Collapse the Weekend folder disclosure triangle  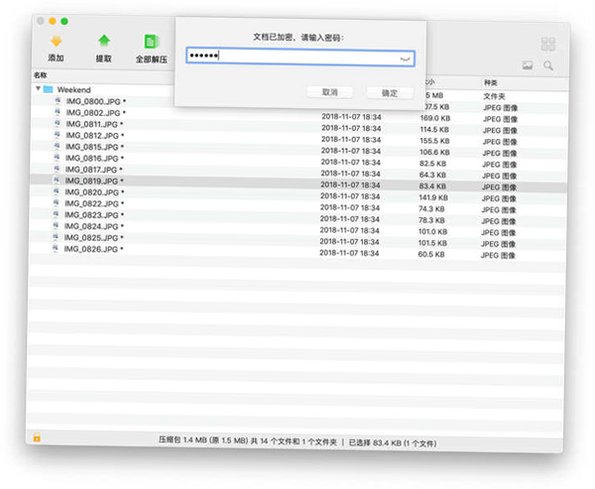(x=38, y=88)
